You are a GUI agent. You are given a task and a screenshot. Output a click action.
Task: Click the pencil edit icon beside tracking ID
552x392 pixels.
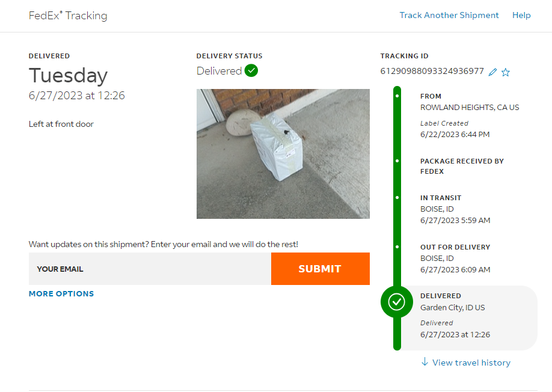tap(493, 72)
